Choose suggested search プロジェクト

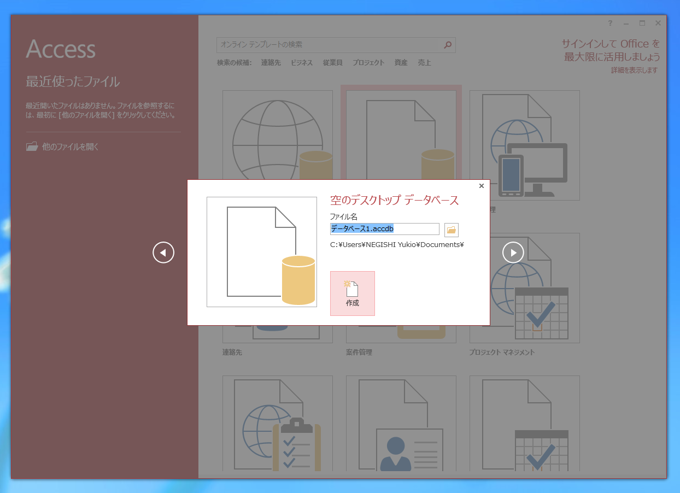[368, 63]
